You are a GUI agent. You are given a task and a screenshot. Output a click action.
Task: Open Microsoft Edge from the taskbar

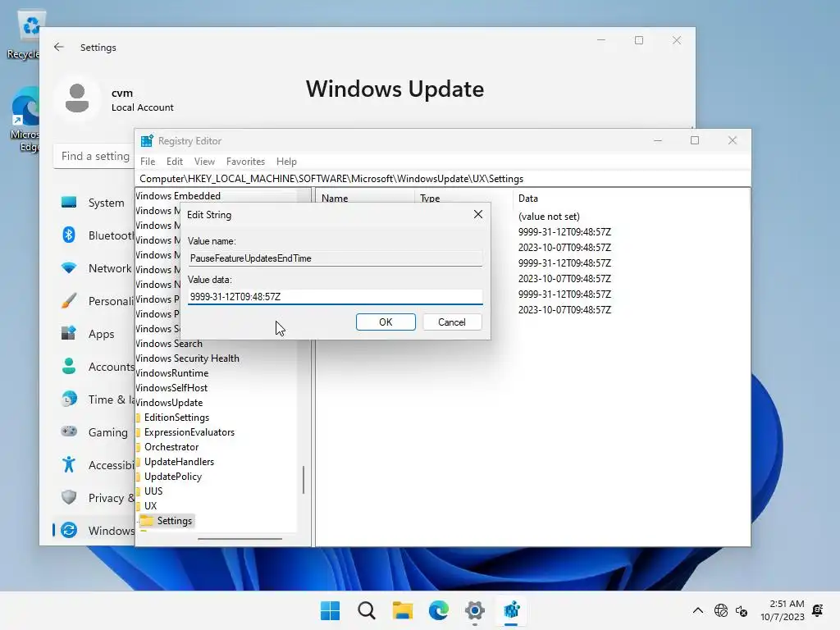tap(439, 610)
